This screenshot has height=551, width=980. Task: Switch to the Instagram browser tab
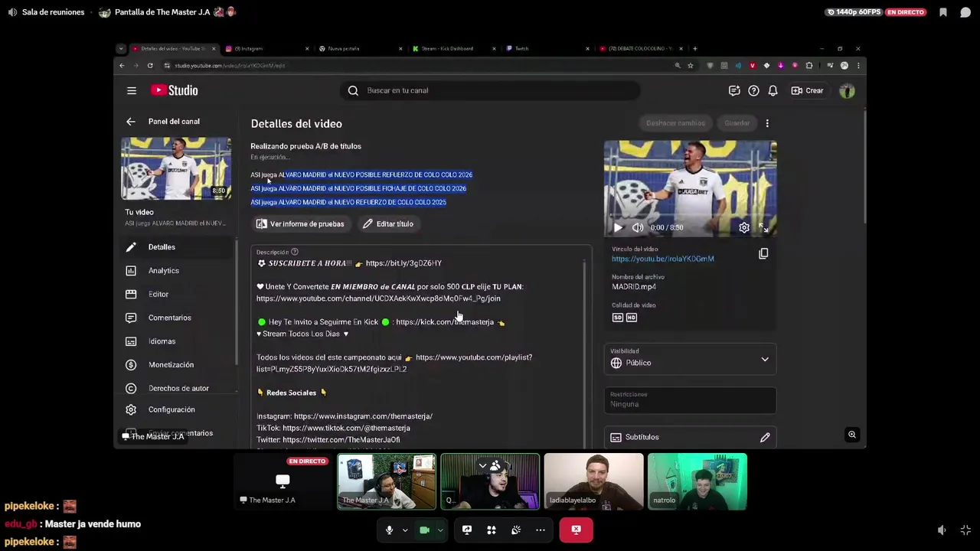267,49
